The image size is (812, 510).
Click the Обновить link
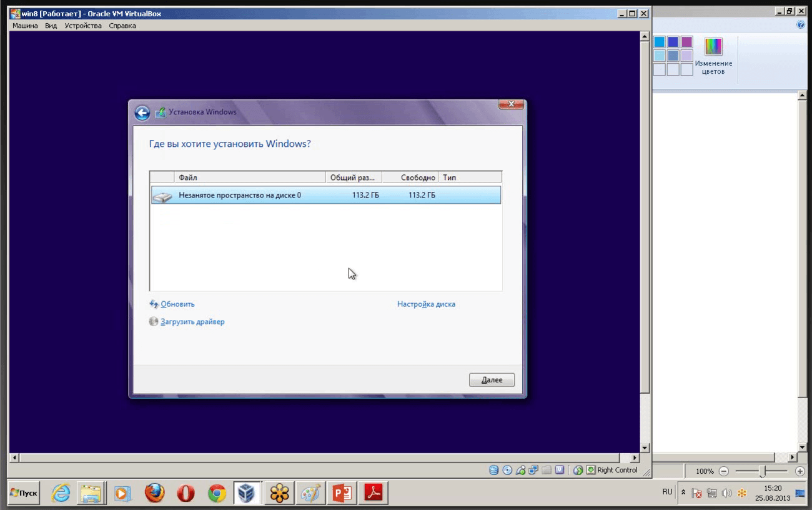coord(178,304)
